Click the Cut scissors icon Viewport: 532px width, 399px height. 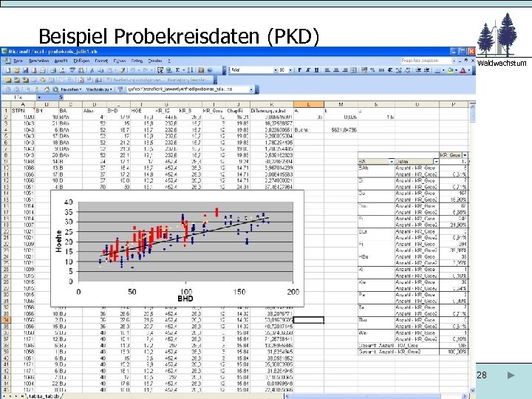92,70
